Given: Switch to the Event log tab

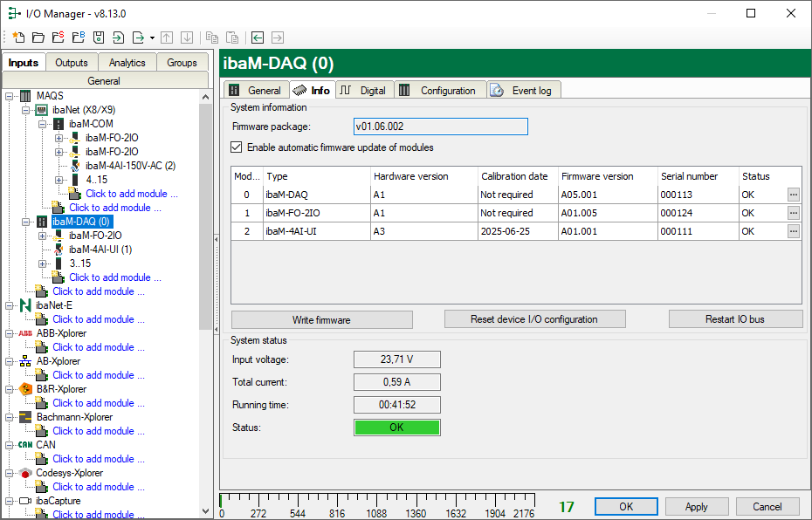Looking at the screenshot, I should 524,90.
